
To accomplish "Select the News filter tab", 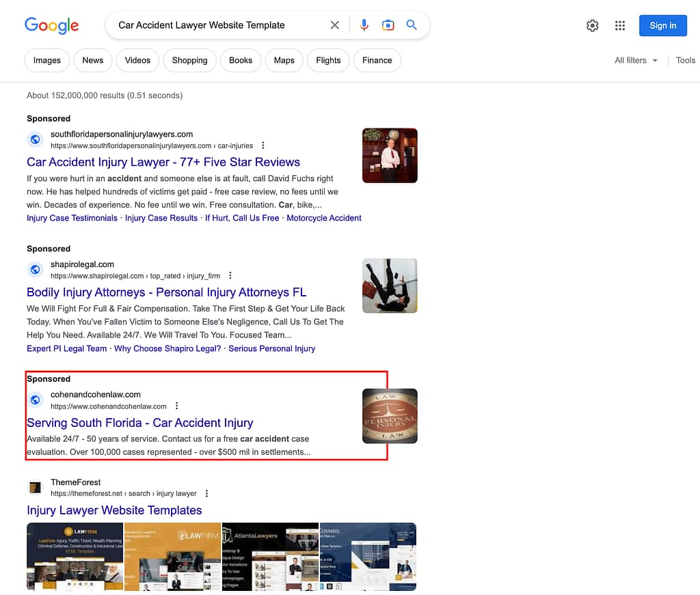I will point(93,60).
